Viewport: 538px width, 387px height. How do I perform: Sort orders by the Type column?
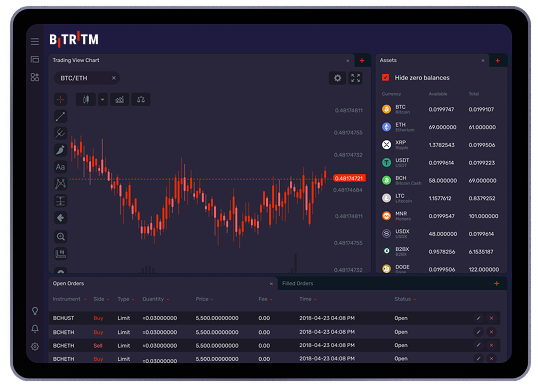(126, 299)
